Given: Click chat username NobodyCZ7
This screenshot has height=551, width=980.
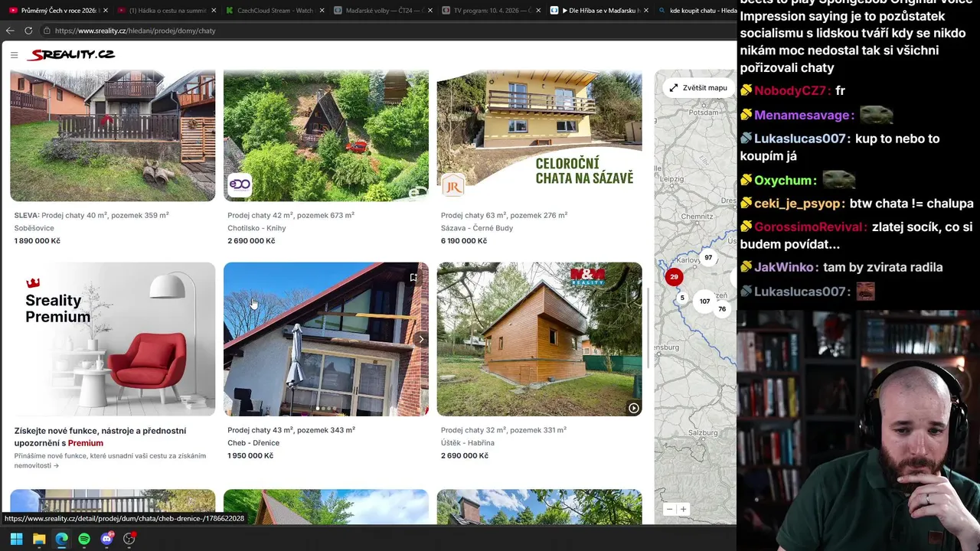Looking at the screenshot, I should click(x=791, y=90).
